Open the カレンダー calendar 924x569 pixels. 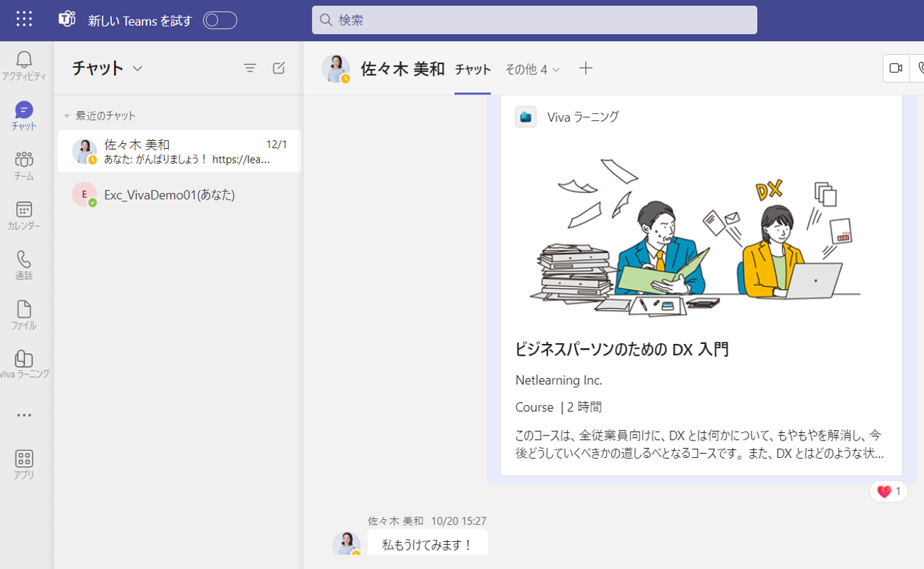(24, 216)
